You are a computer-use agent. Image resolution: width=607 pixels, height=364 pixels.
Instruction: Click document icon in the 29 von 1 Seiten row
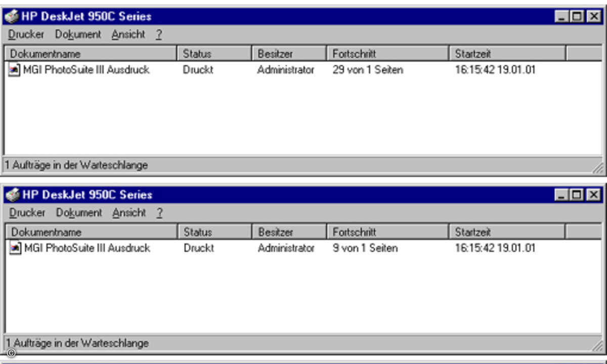(x=15, y=70)
